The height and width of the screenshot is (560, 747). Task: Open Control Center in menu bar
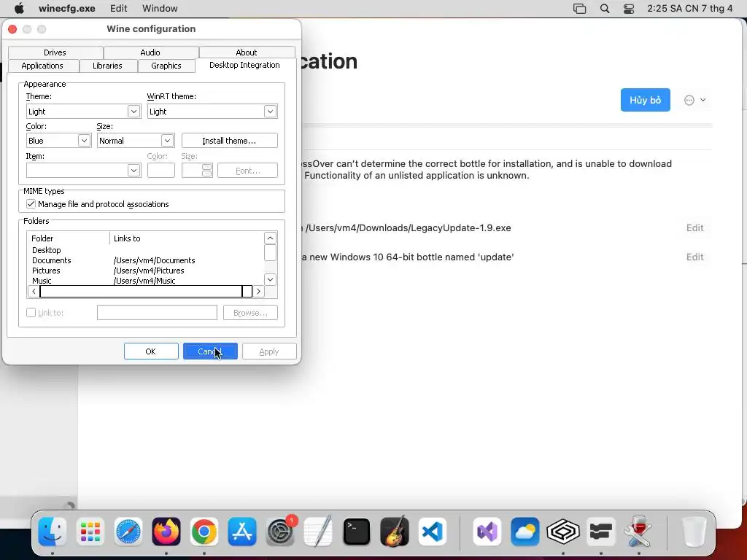pyautogui.click(x=629, y=9)
